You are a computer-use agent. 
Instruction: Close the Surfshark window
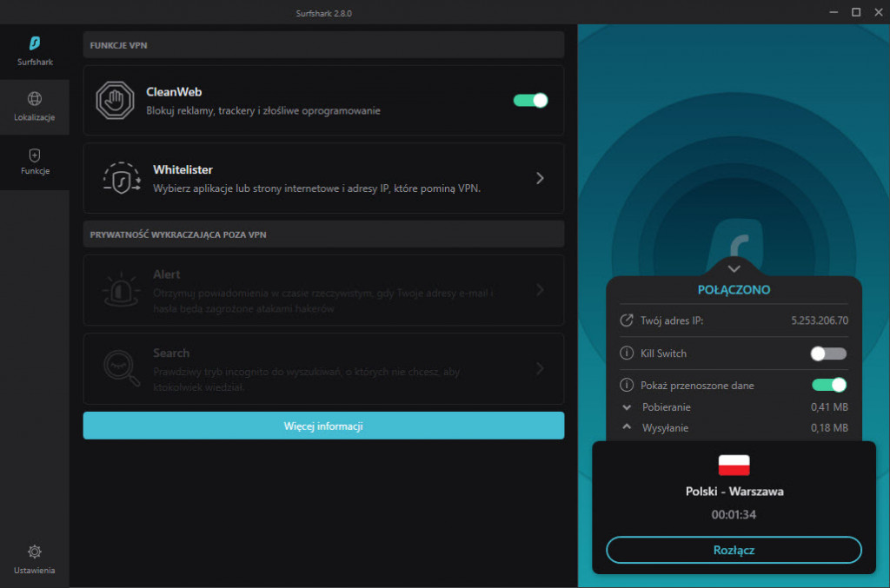click(x=878, y=12)
